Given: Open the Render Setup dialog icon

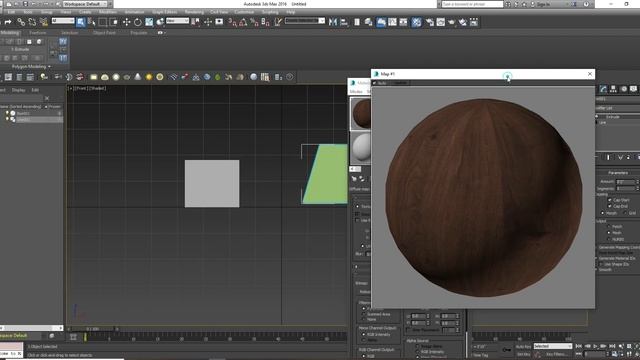Looking at the screenshot, I should [x=429, y=22].
